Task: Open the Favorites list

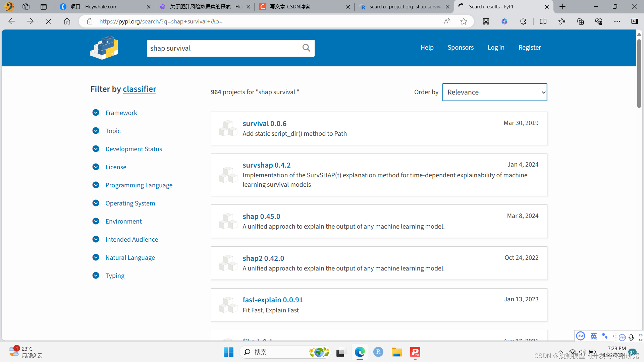Action: [x=562, y=21]
